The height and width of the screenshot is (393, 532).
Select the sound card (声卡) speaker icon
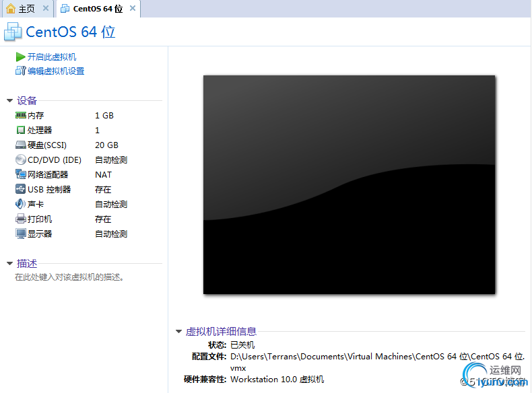tap(21, 204)
